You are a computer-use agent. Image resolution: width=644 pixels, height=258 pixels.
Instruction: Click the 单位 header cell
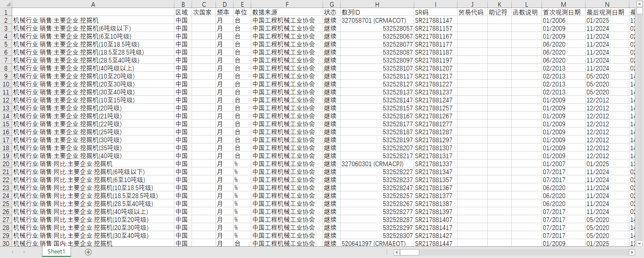click(x=242, y=12)
